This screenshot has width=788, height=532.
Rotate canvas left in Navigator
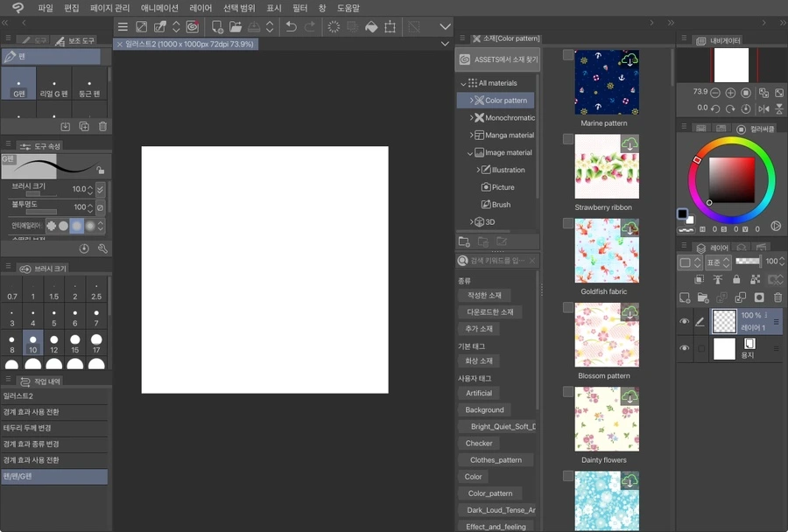[715, 108]
